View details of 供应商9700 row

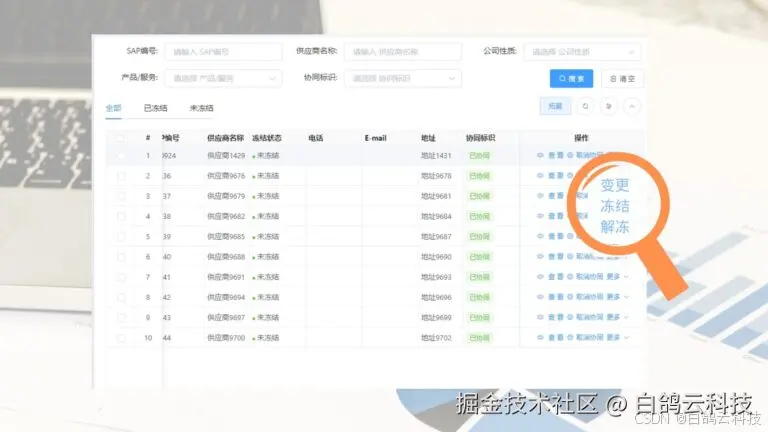coord(550,337)
